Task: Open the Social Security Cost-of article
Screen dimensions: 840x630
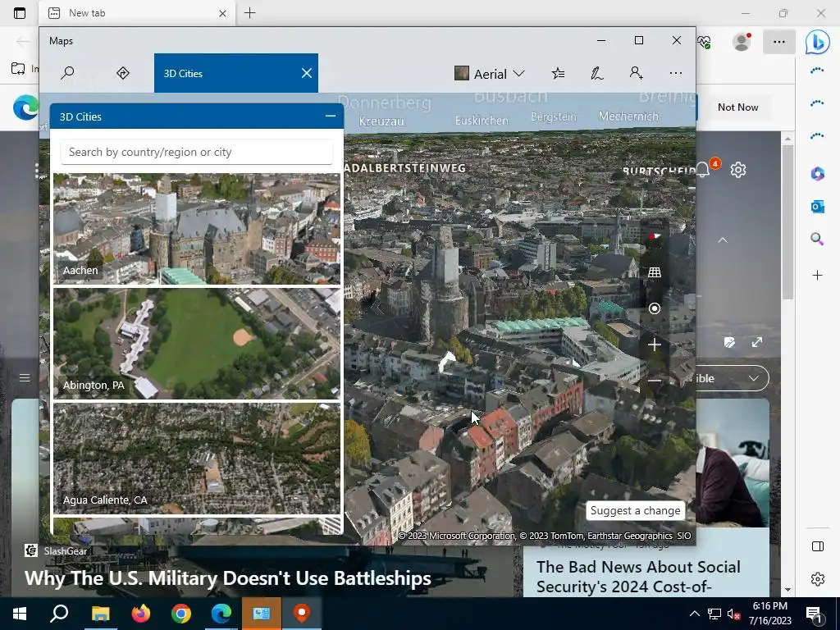Action: click(x=638, y=577)
